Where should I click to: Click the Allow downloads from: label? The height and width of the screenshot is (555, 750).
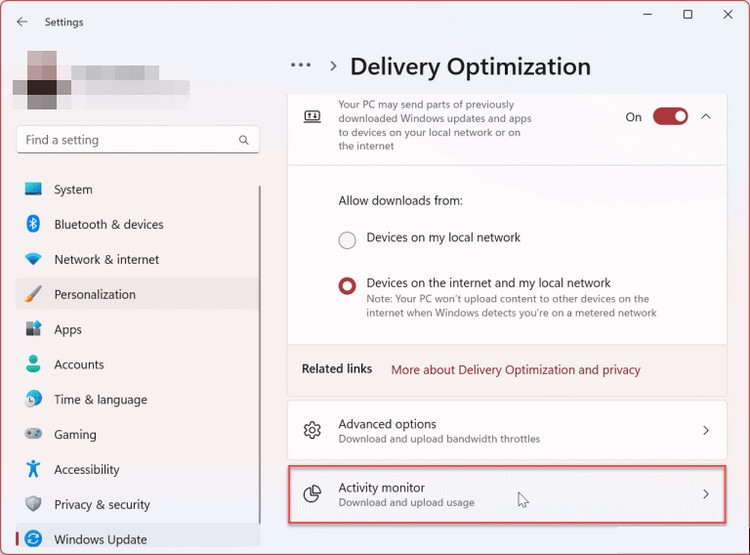pyautogui.click(x=400, y=200)
